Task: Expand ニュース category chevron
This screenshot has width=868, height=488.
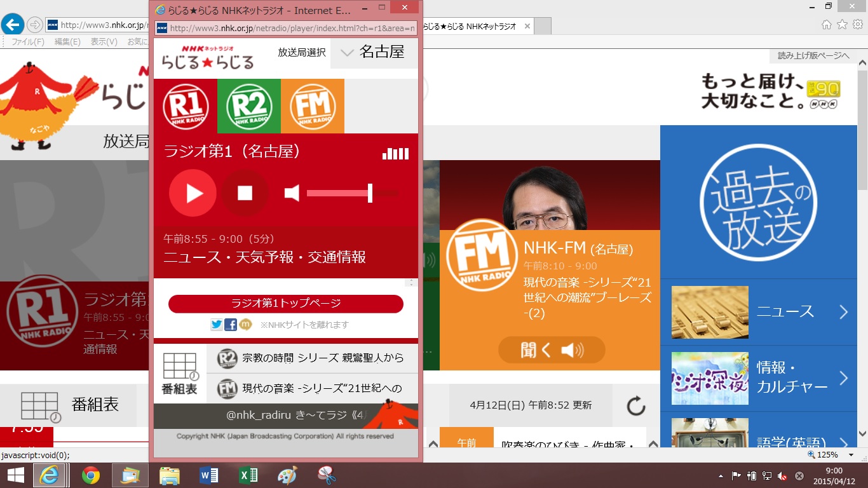Action: tap(844, 312)
